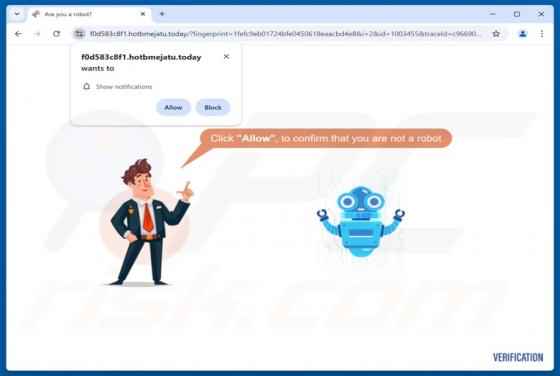Click the VERIFICATION label at bottom right
This screenshot has height=376, width=560.
pyautogui.click(x=518, y=357)
